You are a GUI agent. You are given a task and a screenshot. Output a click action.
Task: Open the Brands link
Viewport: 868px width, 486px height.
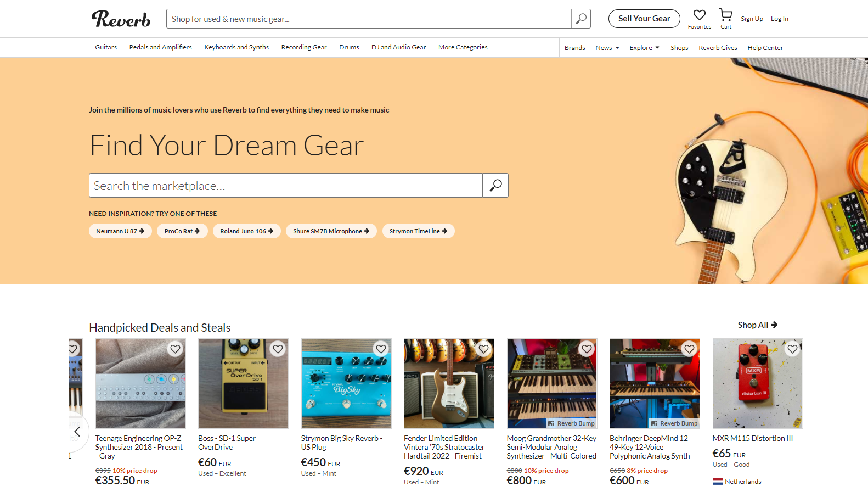click(574, 48)
